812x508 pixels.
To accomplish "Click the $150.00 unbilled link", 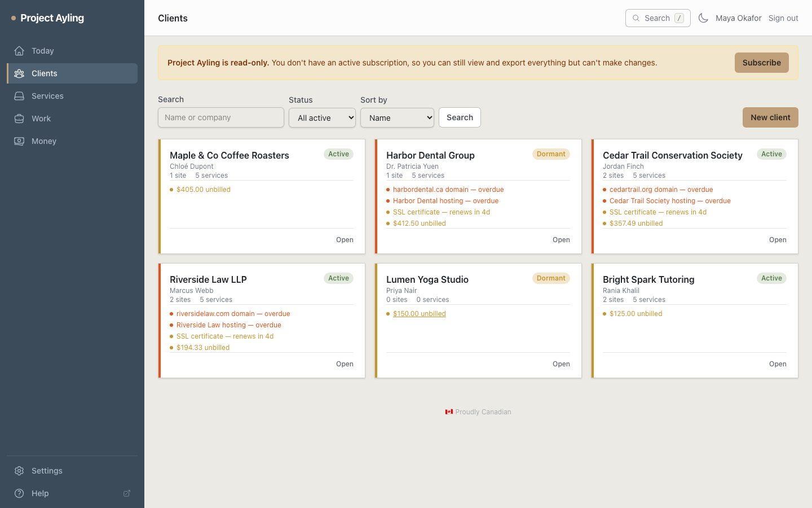I will 419,314.
